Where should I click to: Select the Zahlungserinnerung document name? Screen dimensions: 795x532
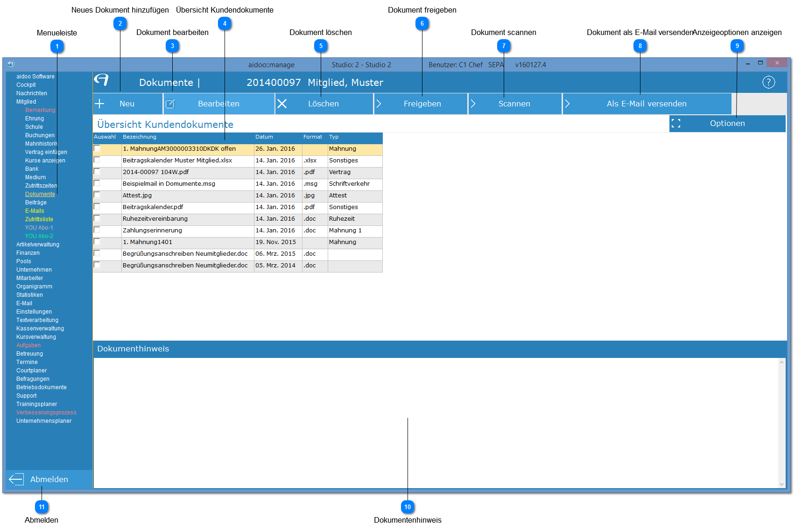[x=152, y=230]
